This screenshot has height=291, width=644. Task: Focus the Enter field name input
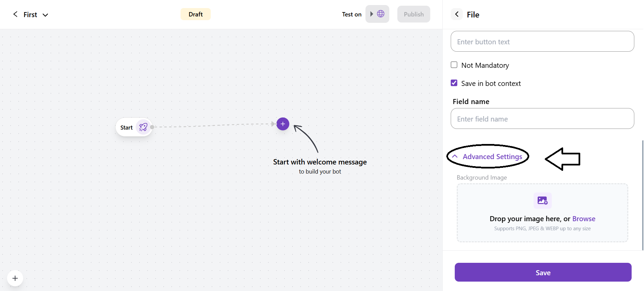pos(542,119)
